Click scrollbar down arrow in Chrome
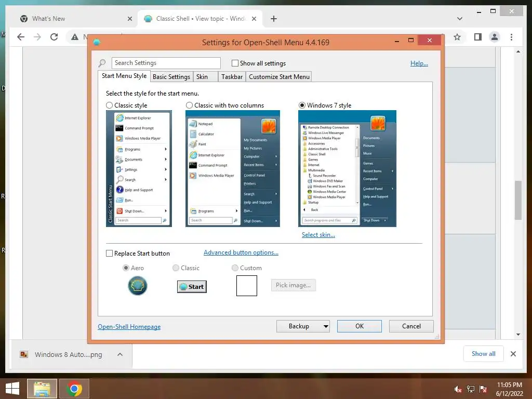 [x=518, y=335]
